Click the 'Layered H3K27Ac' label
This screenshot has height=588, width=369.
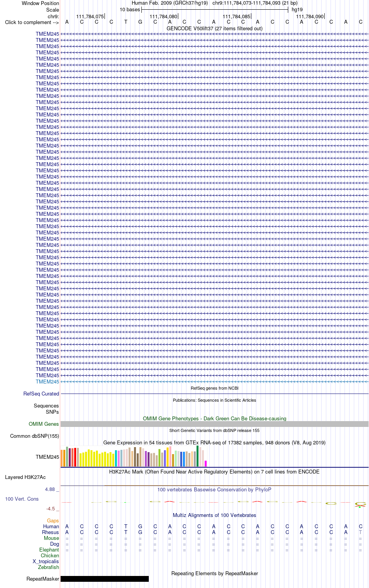(x=25, y=477)
